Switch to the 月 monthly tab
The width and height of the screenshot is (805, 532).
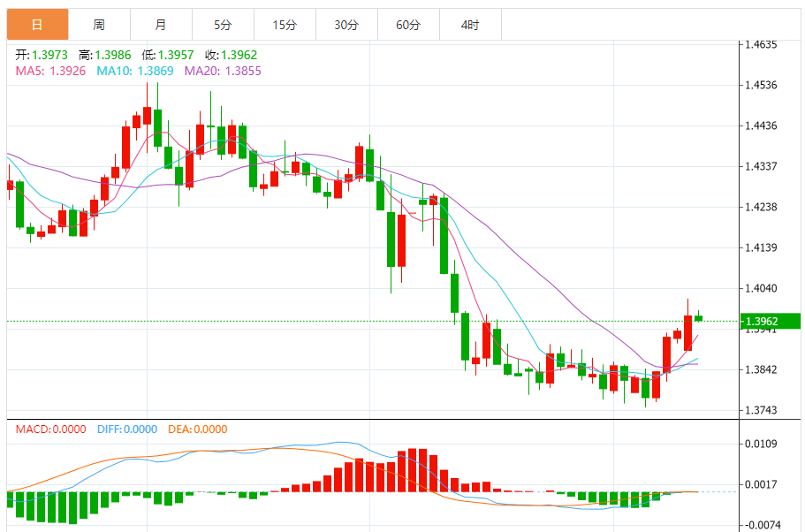(161, 25)
